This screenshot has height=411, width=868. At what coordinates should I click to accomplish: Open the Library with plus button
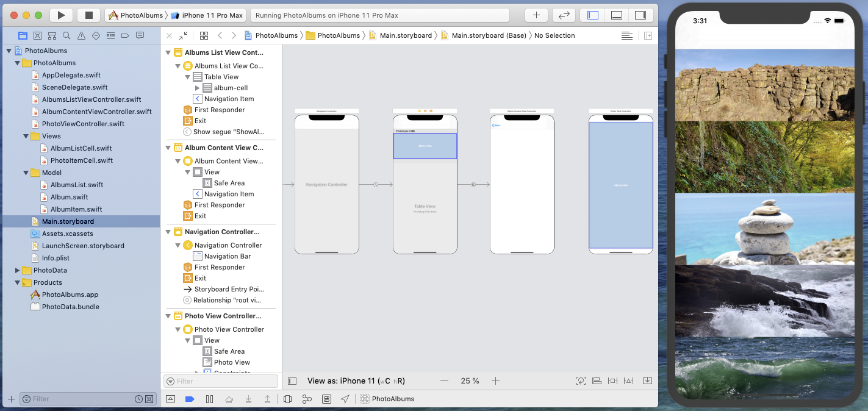(536, 15)
